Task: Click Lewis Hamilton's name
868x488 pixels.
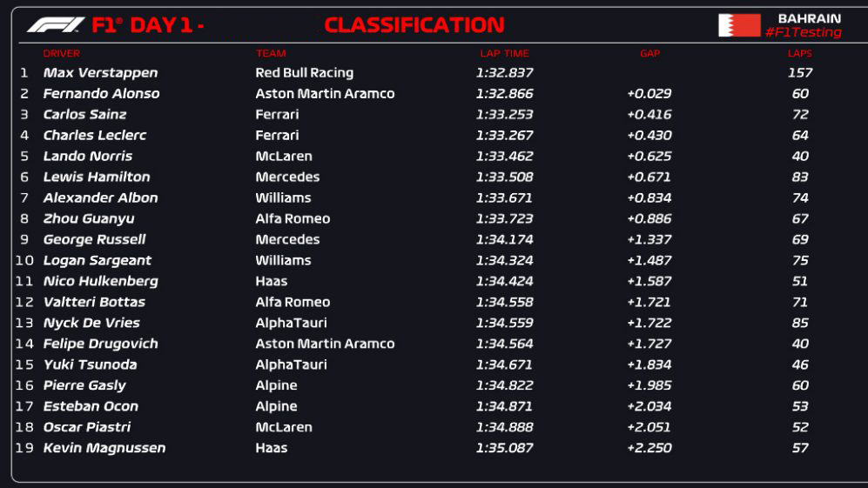Action: (x=97, y=177)
